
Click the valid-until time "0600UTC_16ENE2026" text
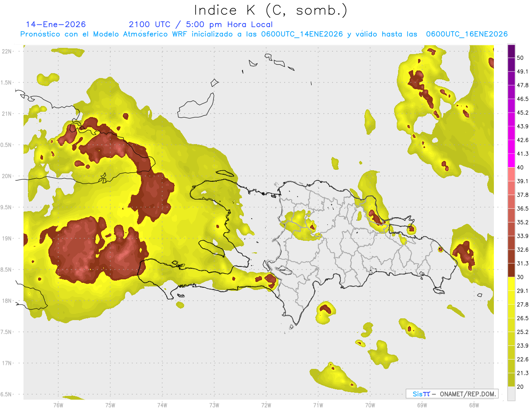[467, 34]
